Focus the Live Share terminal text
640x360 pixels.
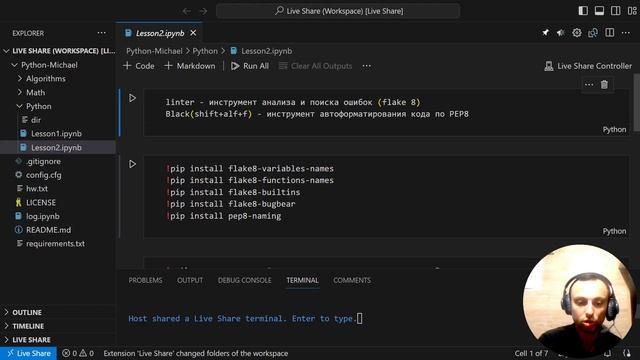[242, 318]
